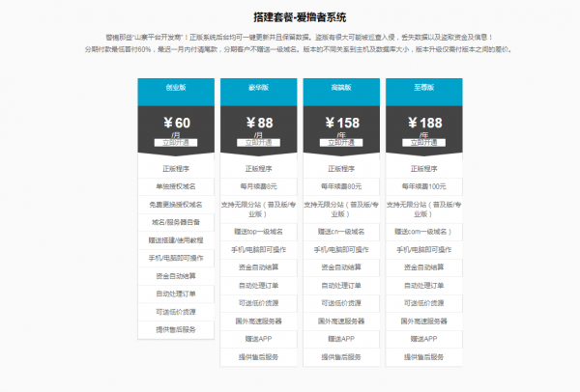Viewport: 580px width, 392px height.
Task: Click 每月续费8元 in the 豪华版 list
Action: point(258,186)
